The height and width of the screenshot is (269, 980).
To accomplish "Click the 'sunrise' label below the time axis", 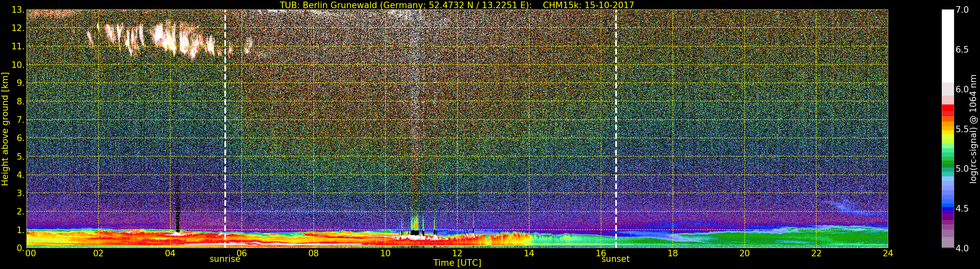I will tap(225, 259).
